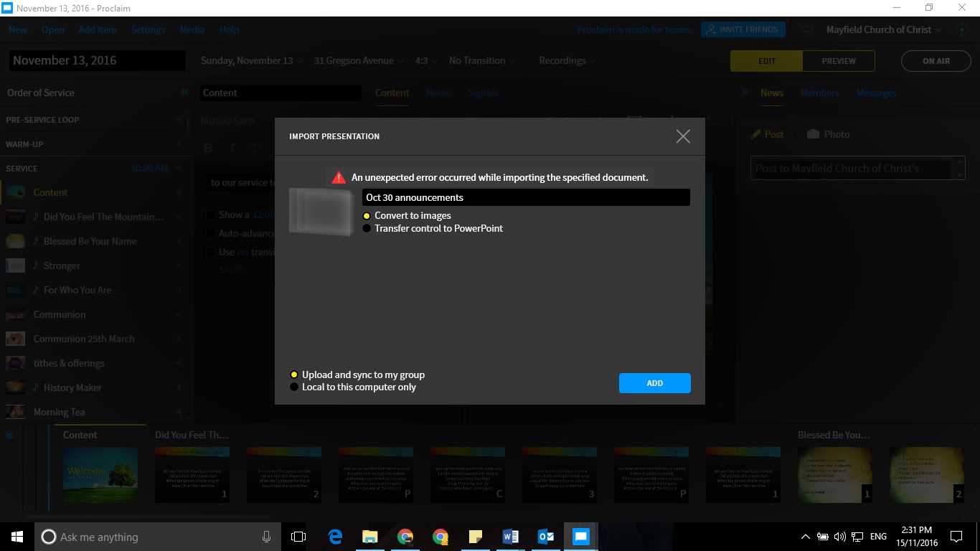Switch to the News tab
This screenshot has height=551, width=980.
pos(772,93)
